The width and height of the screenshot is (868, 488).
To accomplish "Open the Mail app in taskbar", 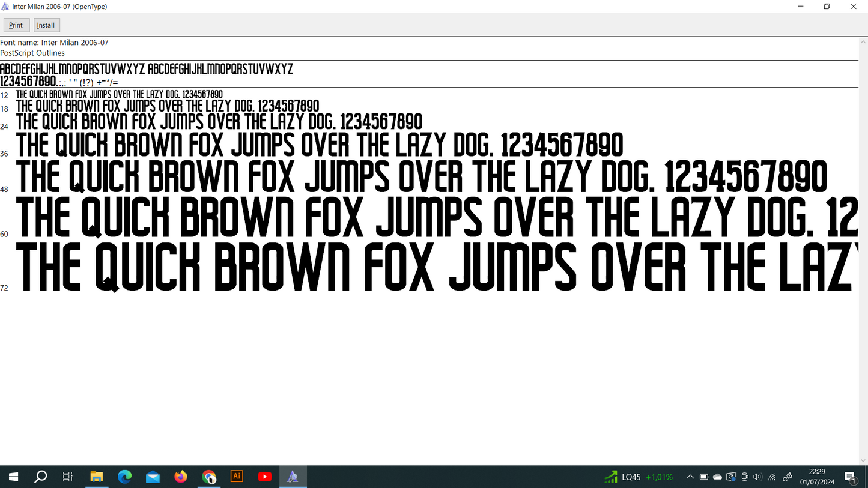I will tap(153, 477).
